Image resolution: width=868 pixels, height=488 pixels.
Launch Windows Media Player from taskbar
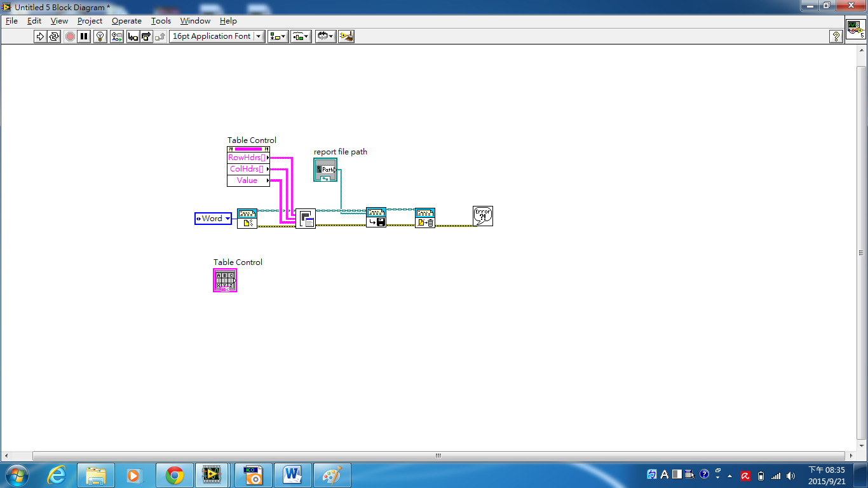point(133,475)
